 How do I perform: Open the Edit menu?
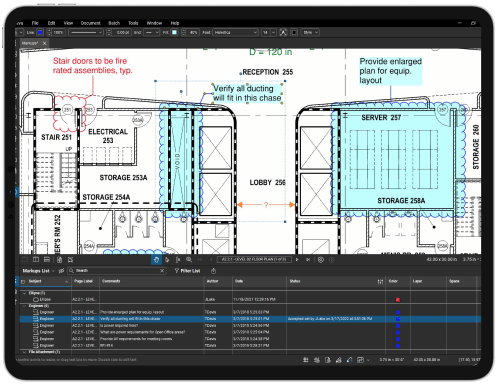51,23
